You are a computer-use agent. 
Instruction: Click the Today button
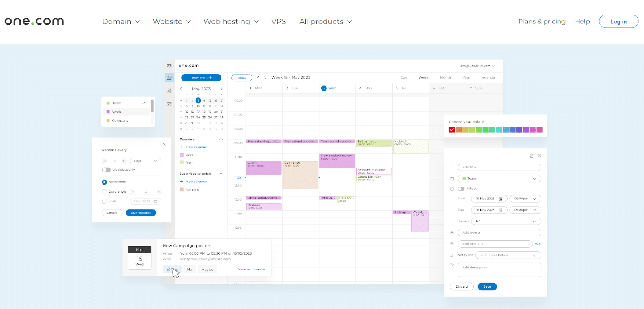242,78
